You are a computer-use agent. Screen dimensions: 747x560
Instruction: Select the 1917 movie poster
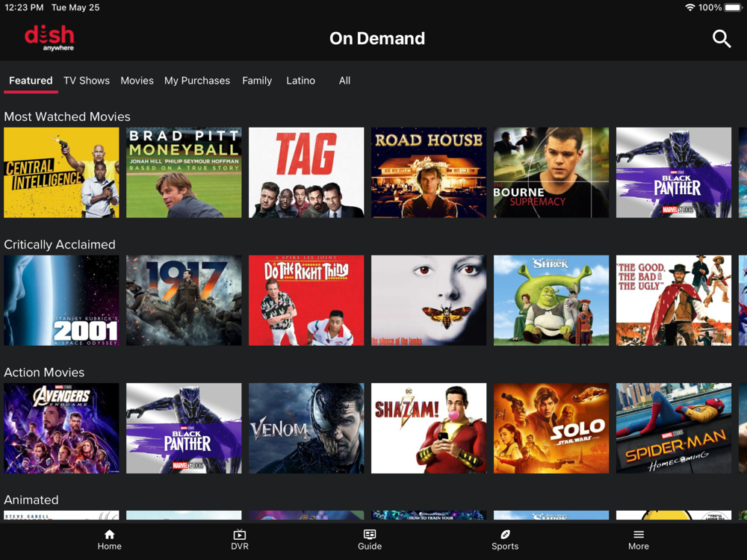[184, 300]
